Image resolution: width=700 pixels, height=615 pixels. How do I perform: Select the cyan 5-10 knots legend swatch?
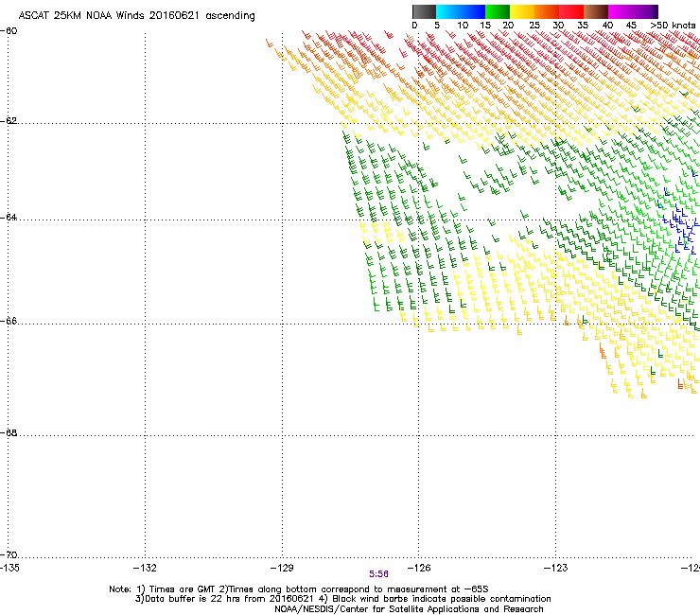448,11
